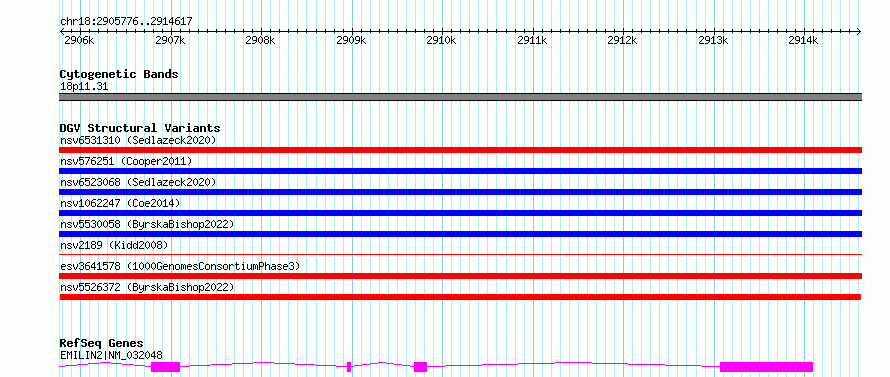890x377 pixels.
Task: Click the DGV Structural Variants track title
Action: coord(140,128)
